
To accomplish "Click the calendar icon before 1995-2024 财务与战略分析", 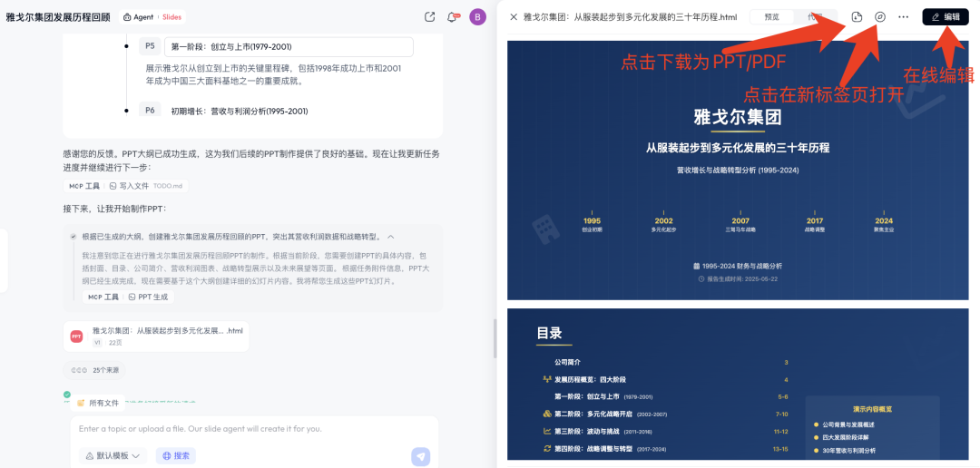I will click(696, 266).
